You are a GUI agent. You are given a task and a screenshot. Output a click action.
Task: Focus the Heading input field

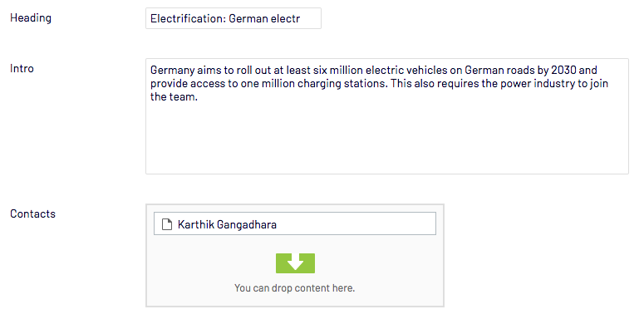(x=234, y=18)
